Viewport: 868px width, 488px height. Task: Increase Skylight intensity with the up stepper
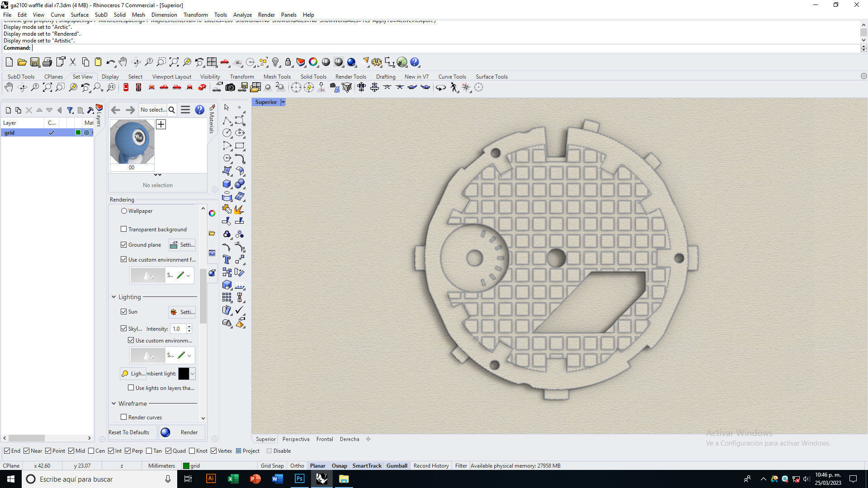(x=189, y=326)
